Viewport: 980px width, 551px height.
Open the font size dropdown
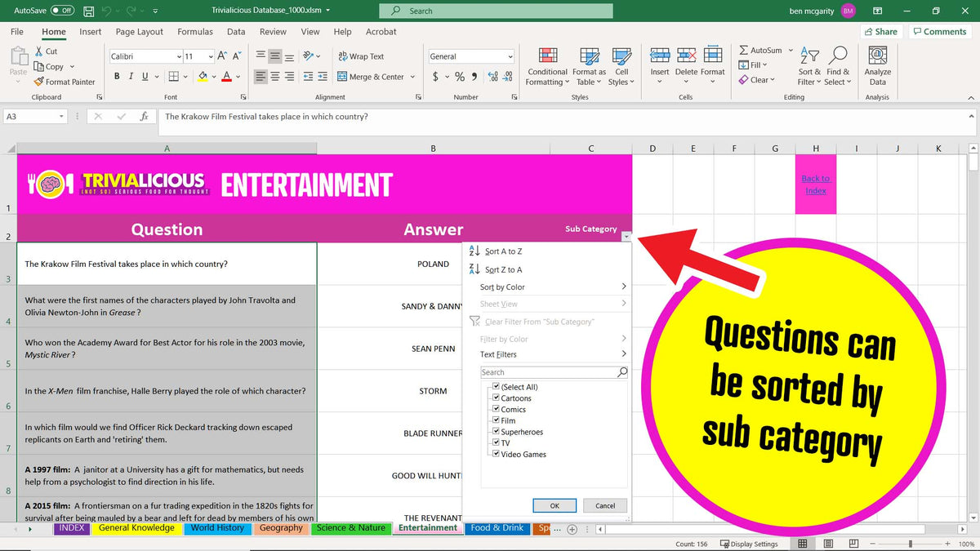[212, 56]
